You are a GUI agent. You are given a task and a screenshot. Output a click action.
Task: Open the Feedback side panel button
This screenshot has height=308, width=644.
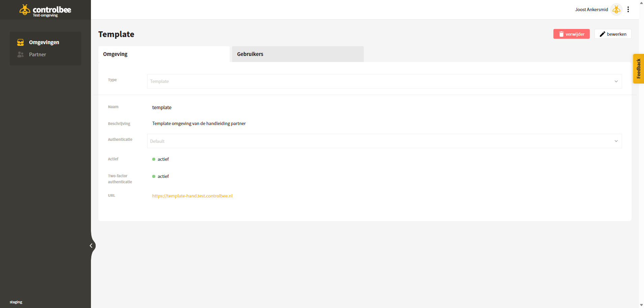(x=638, y=69)
